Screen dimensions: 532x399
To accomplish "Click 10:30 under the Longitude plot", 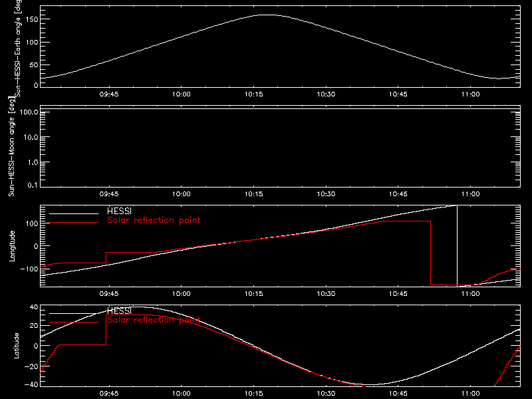I will coord(326,293).
